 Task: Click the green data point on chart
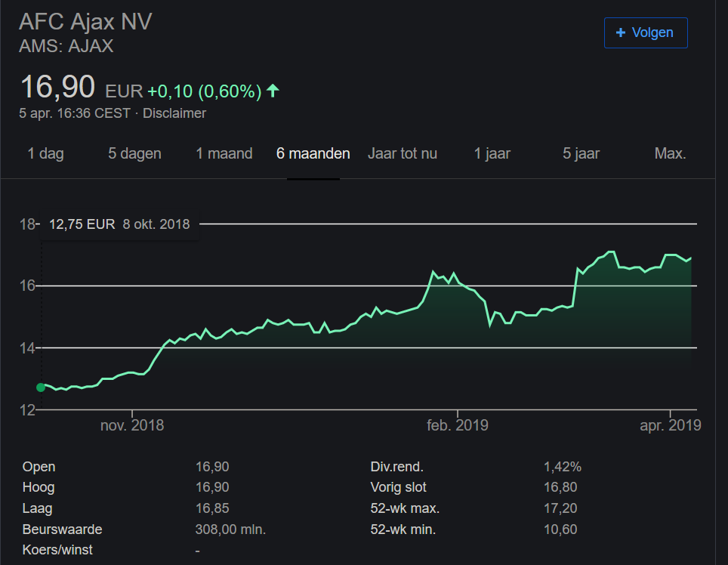[x=41, y=387]
